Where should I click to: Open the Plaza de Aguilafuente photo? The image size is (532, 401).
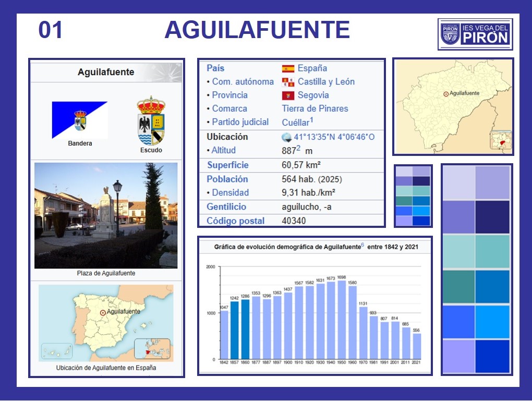coord(106,215)
